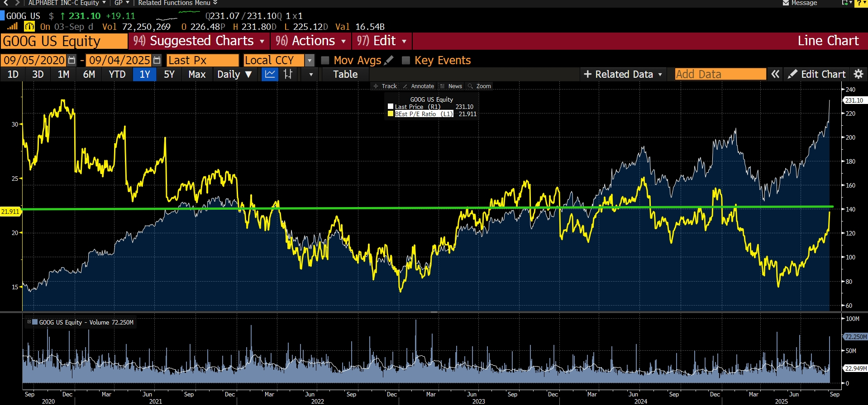
Task: Open the window export icon menu
Action: pyautogui.click(x=846, y=3)
